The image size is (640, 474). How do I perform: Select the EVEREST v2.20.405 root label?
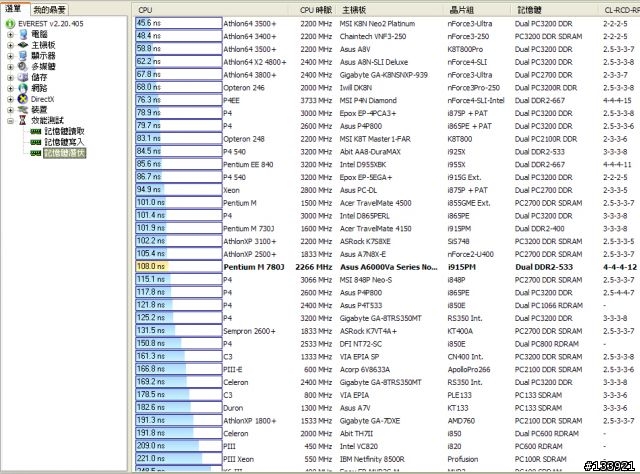pos(51,24)
